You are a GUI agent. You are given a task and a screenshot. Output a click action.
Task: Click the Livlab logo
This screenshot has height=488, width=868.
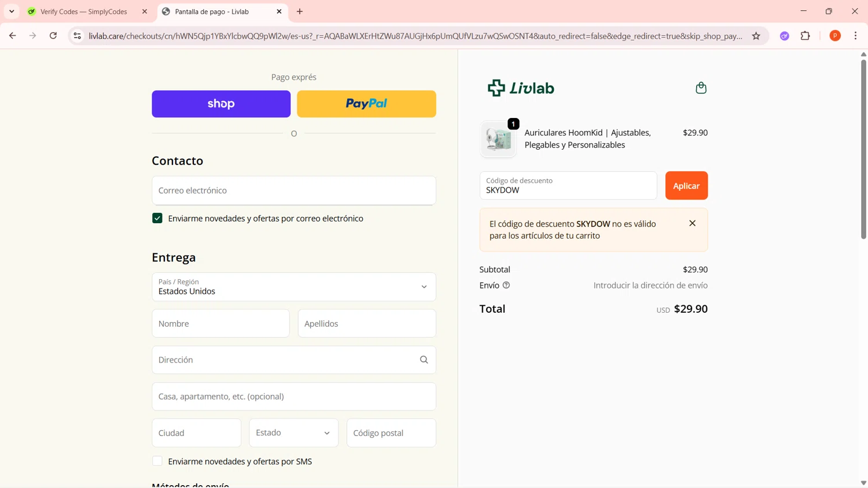tap(521, 88)
